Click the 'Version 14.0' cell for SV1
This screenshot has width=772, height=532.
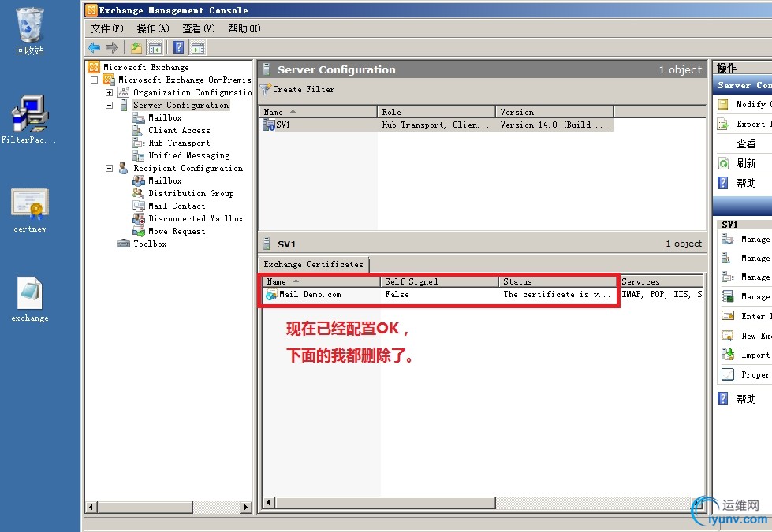pyautogui.click(x=554, y=125)
